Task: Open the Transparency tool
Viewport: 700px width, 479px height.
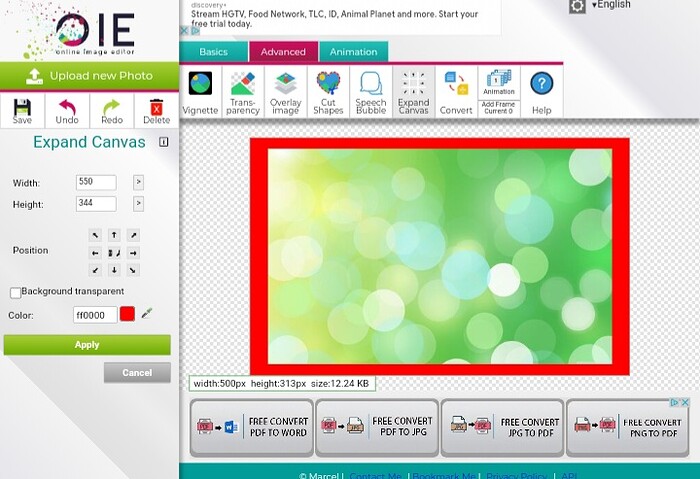Action: (x=243, y=92)
